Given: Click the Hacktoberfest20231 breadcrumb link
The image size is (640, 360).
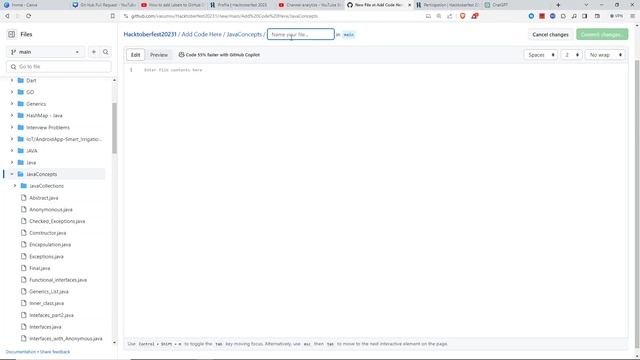Looking at the screenshot, I should pos(150,34).
